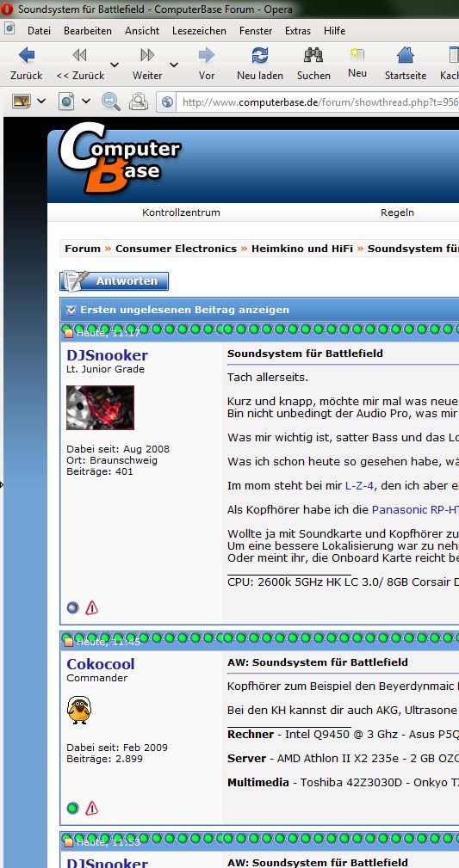Click 'Dabei seit: Feb 2009' text

(x=117, y=748)
